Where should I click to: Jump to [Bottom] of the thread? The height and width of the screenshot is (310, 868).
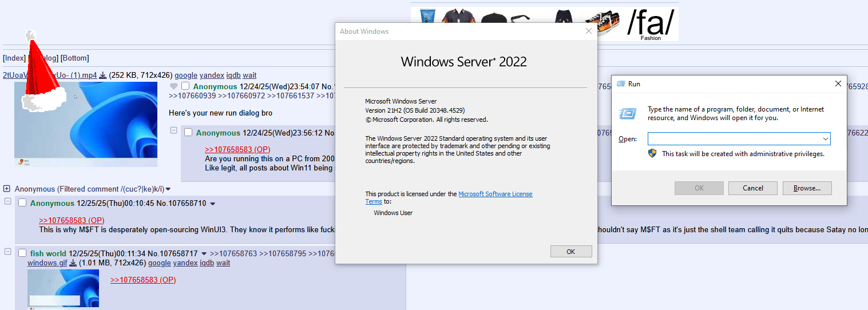[75, 58]
